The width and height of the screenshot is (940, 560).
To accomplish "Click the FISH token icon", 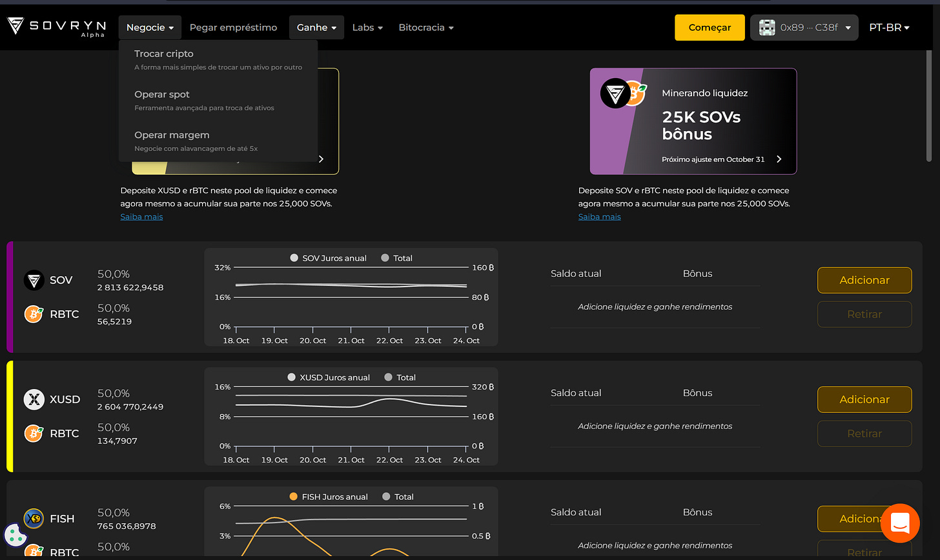I will point(34,519).
